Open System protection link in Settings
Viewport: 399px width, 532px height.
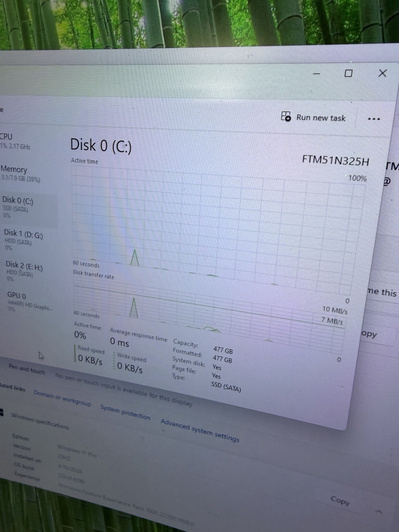[x=125, y=412]
